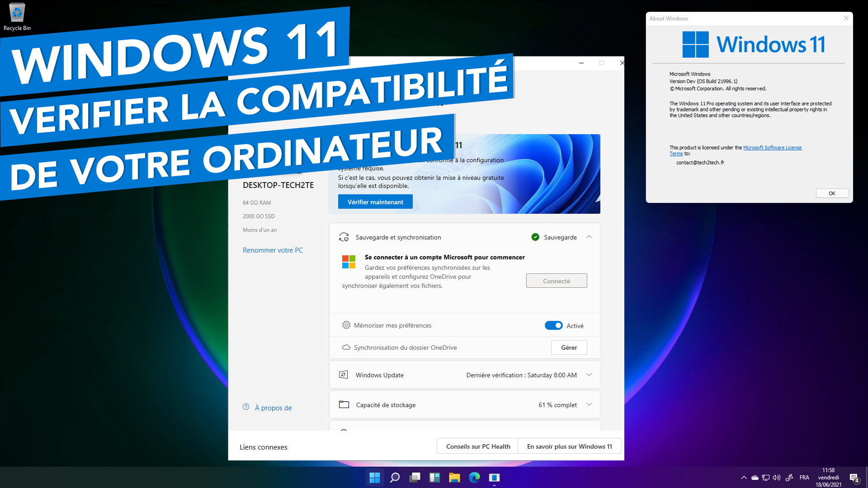
Task: Open the Start menu from the taskbar
Action: tap(375, 477)
